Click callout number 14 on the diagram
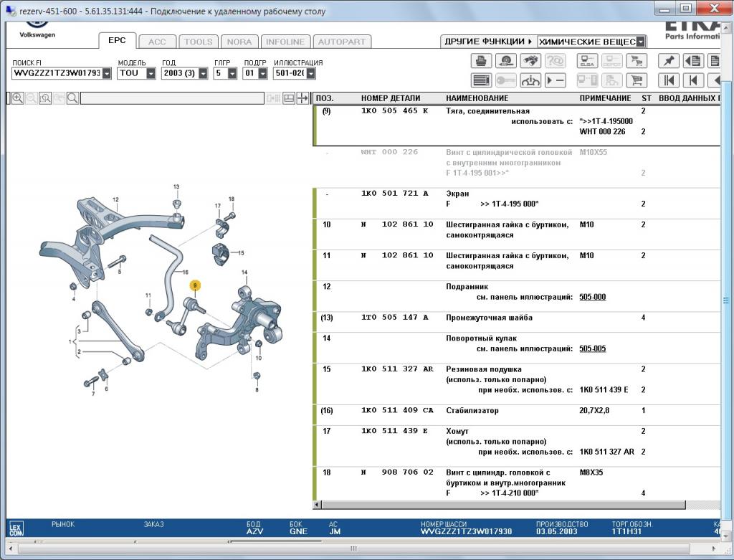Viewport: 734px width, 560px height. pos(244,272)
